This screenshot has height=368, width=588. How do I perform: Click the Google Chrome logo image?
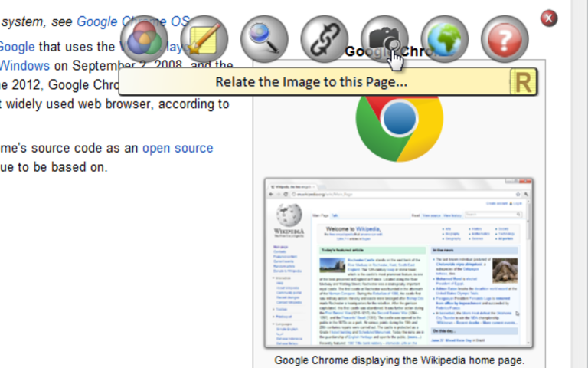400,128
